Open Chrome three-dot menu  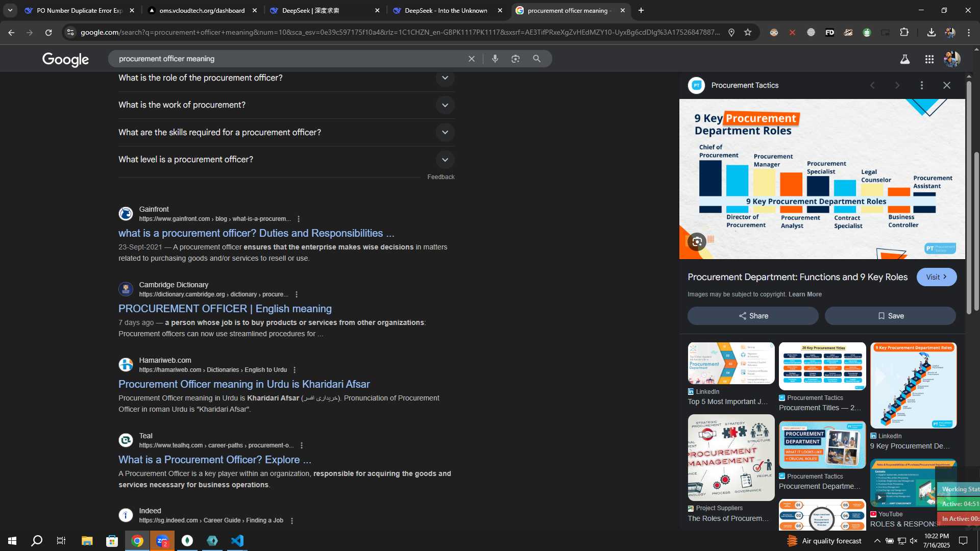coord(969,32)
